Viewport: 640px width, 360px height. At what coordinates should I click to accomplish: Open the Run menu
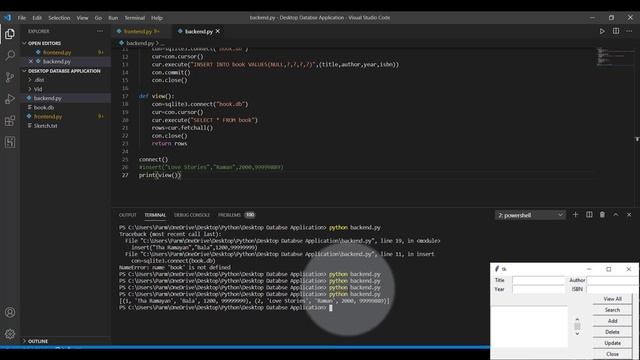point(113,18)
